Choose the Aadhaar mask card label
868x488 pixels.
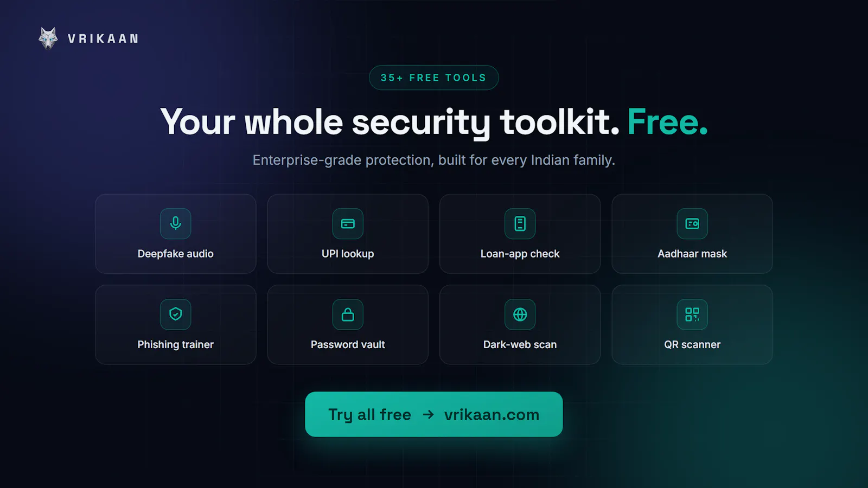[692, 254]
